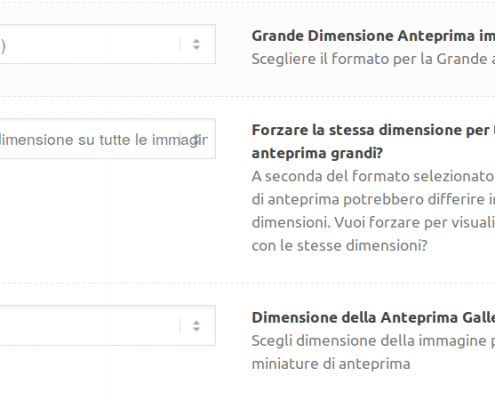This screenshot has width=495, height=400.
Task: Click the 'Dimensione della Anteprima Galle' heading
Action: pos(373,318)
